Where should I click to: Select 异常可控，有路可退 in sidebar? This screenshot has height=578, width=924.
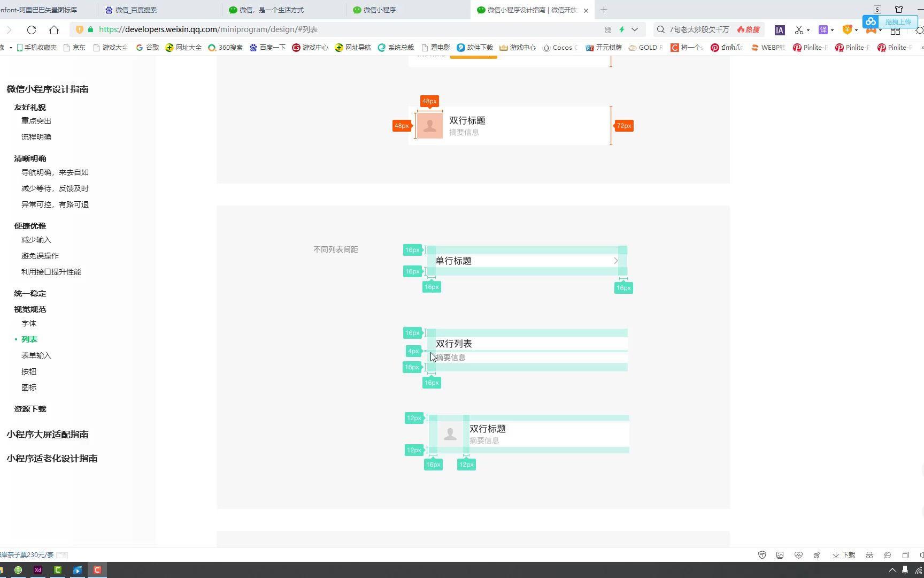click(55, 204)
